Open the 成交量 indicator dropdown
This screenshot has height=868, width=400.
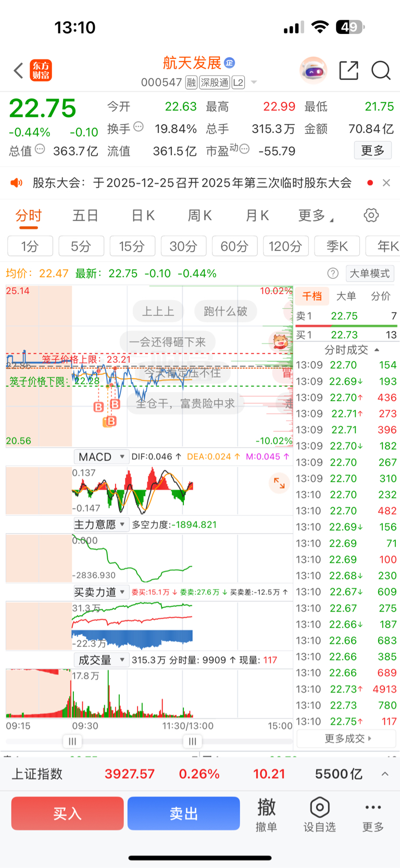pos(101,660)
